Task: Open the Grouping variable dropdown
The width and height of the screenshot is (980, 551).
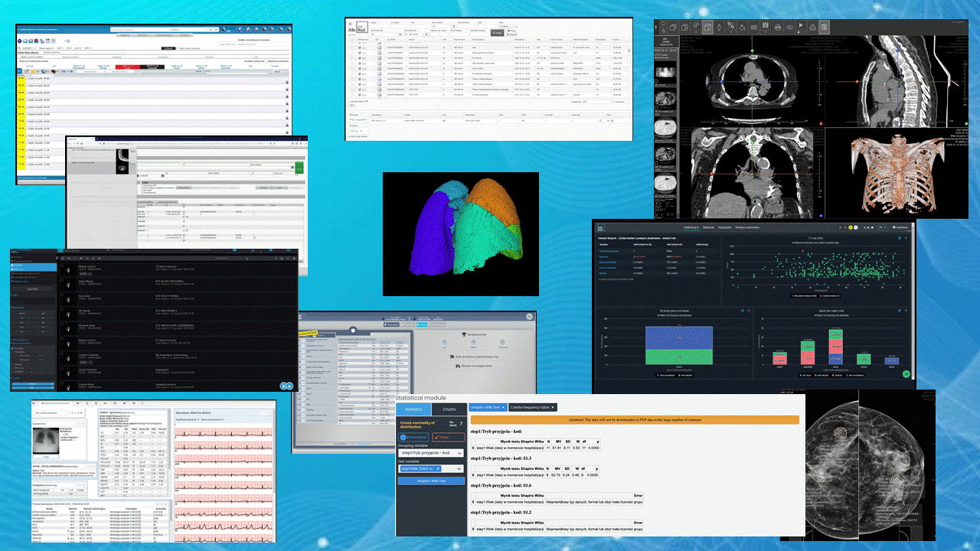Action: pyautogui.click(x=431, y=452)
